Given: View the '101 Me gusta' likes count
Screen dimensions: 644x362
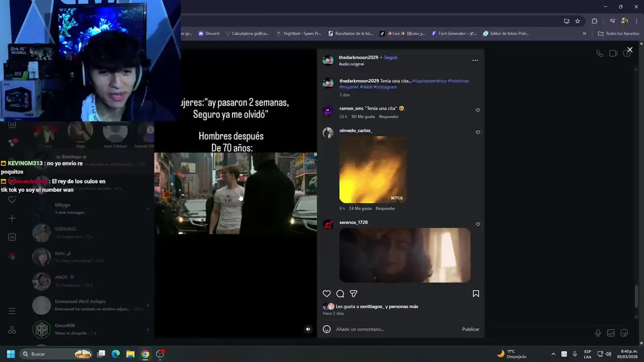Looking at the screenshot, I should 363,117.
